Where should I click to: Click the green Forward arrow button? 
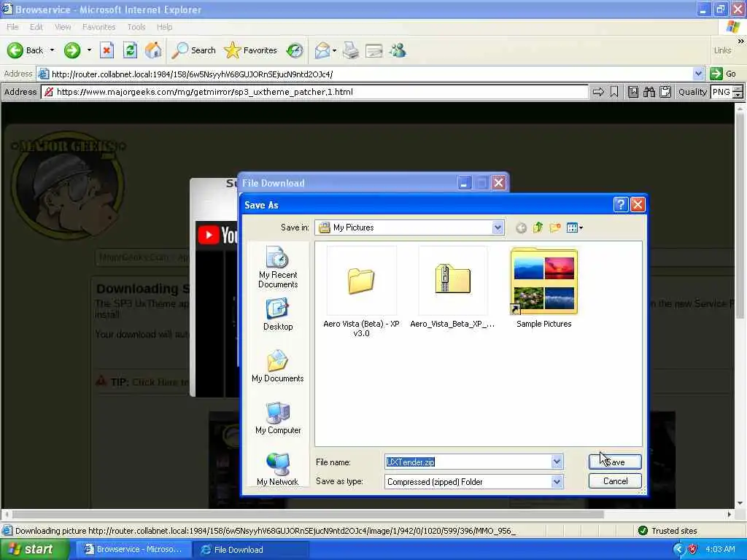(x=72, y=50)
